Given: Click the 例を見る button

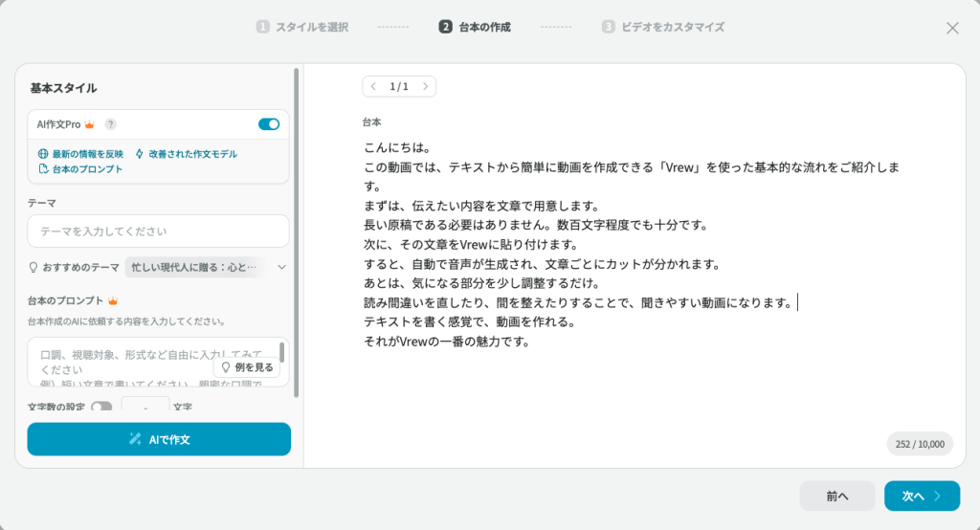Looking at the screenshot, I should tap(247, 367).
